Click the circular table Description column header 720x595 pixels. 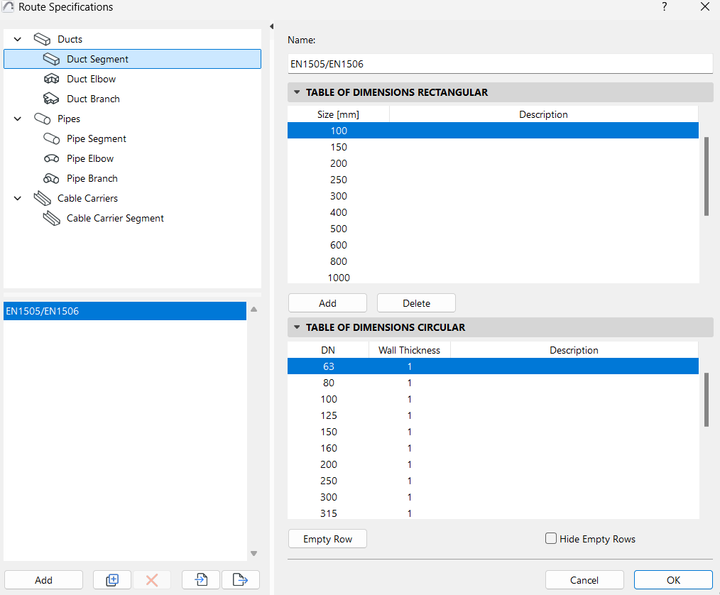tap(574, 350)
